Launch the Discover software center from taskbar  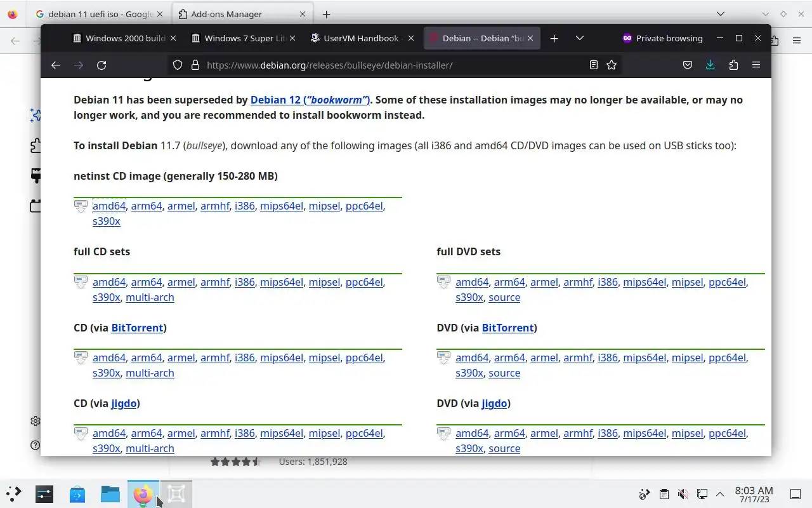(x=77, y=493)
